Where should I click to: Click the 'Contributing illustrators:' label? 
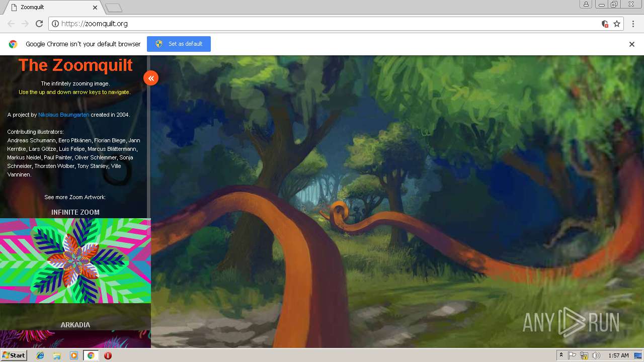(36, 132)
